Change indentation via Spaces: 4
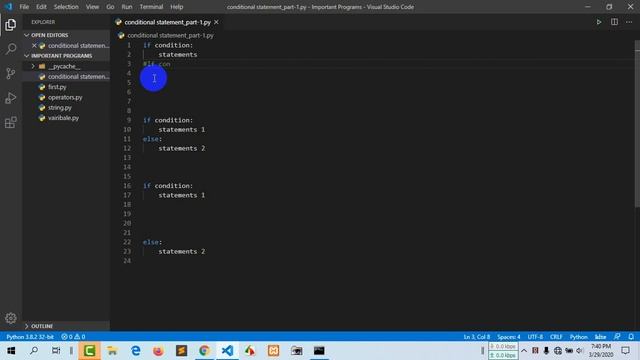The height and width of the screenshot is (360, 640). pos(509,337)
